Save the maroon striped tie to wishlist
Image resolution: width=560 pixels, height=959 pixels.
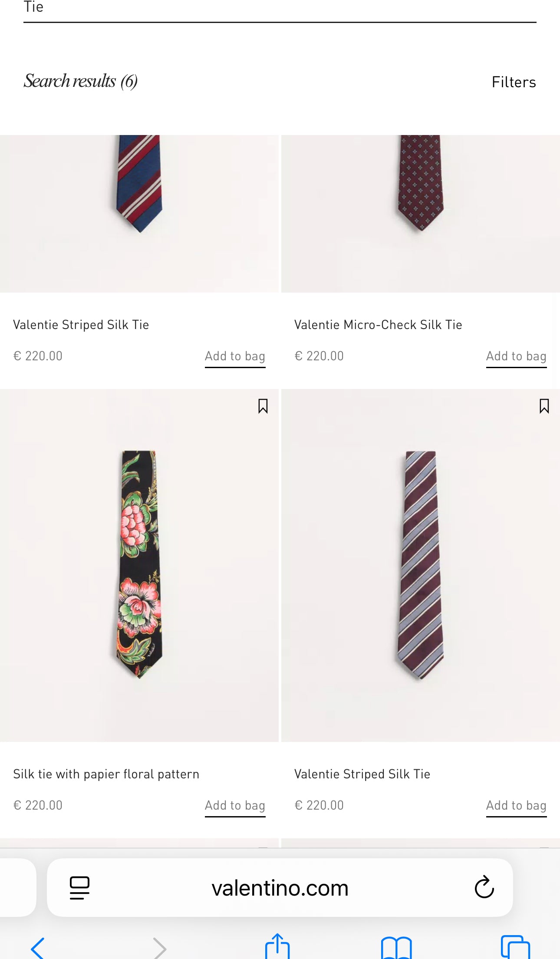(x=544, y=406)
